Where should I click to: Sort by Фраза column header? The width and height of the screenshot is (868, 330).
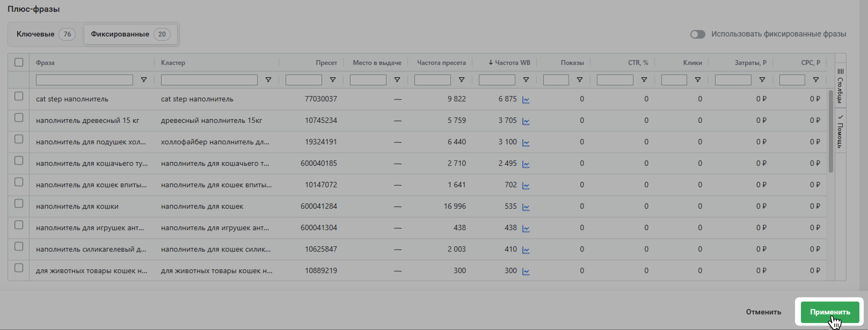(x=45, y=63)
